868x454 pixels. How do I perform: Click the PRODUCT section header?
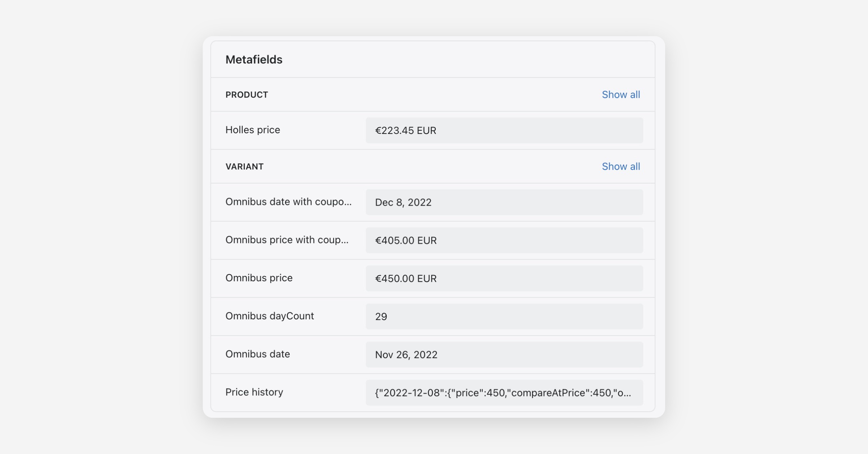coord(247,94)
